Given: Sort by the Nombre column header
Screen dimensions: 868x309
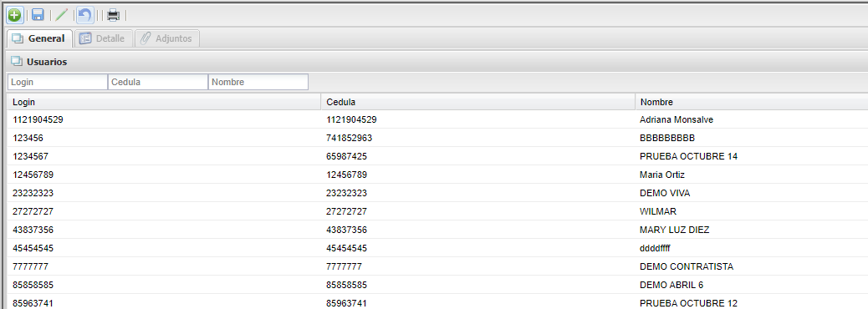Looking at the screenshot, I should pyautogui.click(x=752, y=102).
